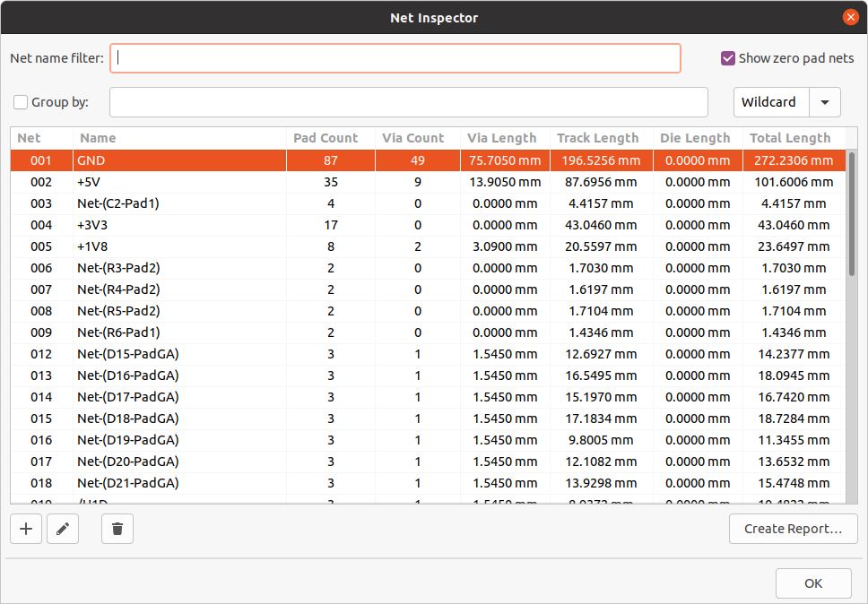Click the trash delete net icon

pyautogui.click(x=117, y=529)
